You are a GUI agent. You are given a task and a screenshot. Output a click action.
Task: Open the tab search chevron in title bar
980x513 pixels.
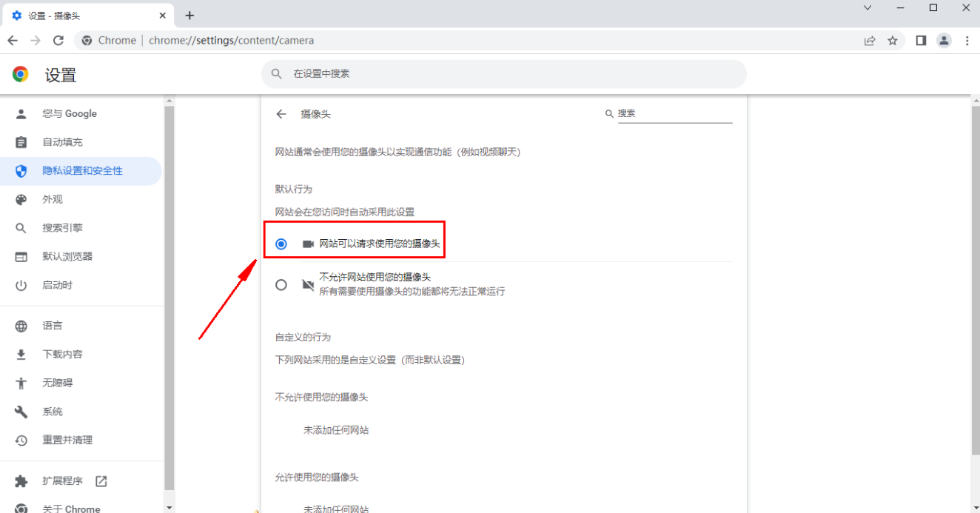click(x=868, y=7)
